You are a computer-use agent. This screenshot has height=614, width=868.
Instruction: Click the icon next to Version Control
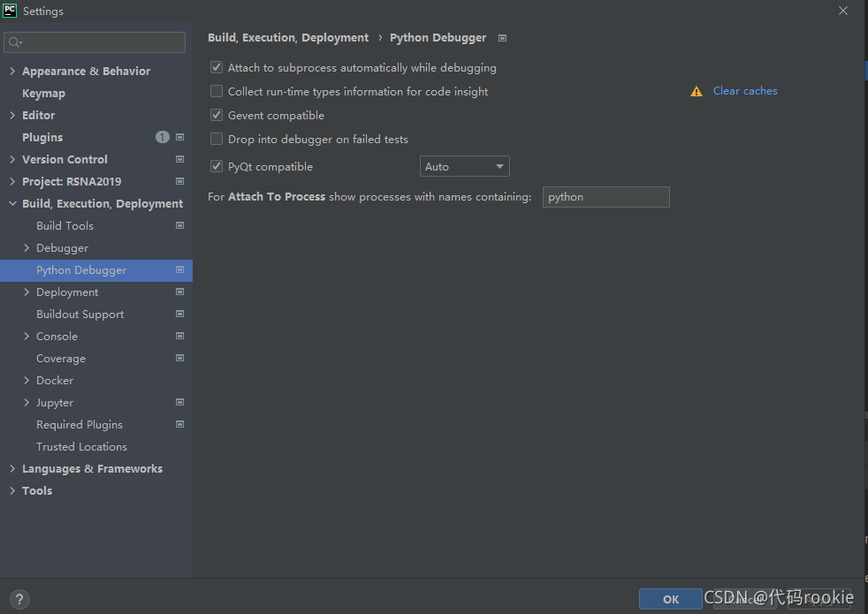point(180,159)
